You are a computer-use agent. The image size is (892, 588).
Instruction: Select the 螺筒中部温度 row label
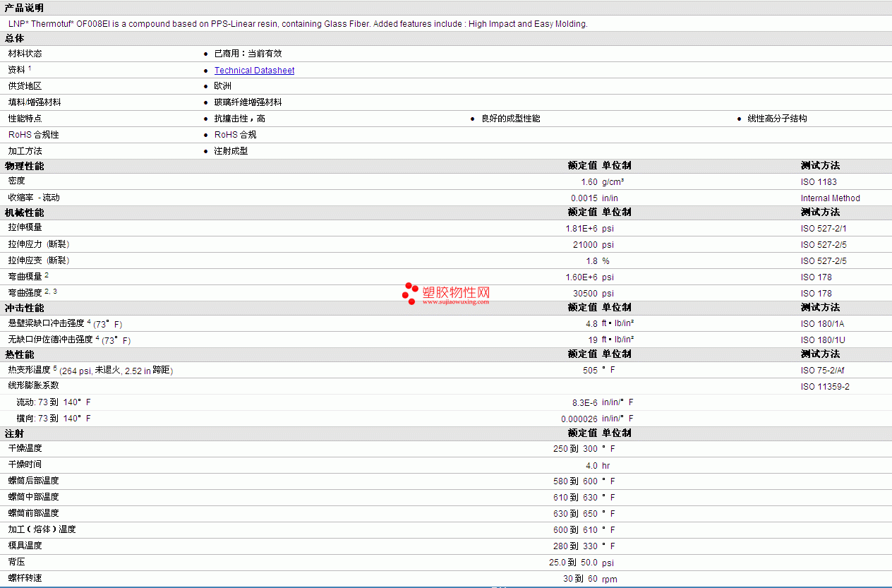34,497
